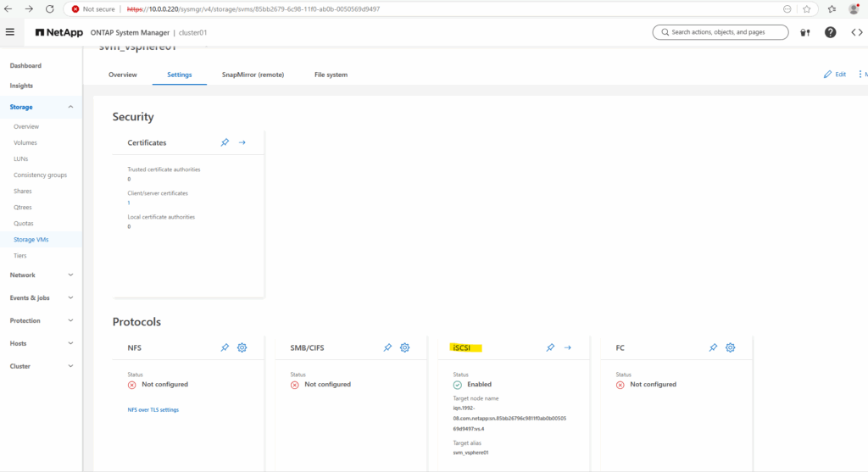Collapse the Storage sidebar section
Image resolution: width=868 pixels, height=472 pixels.
point(70,107)
